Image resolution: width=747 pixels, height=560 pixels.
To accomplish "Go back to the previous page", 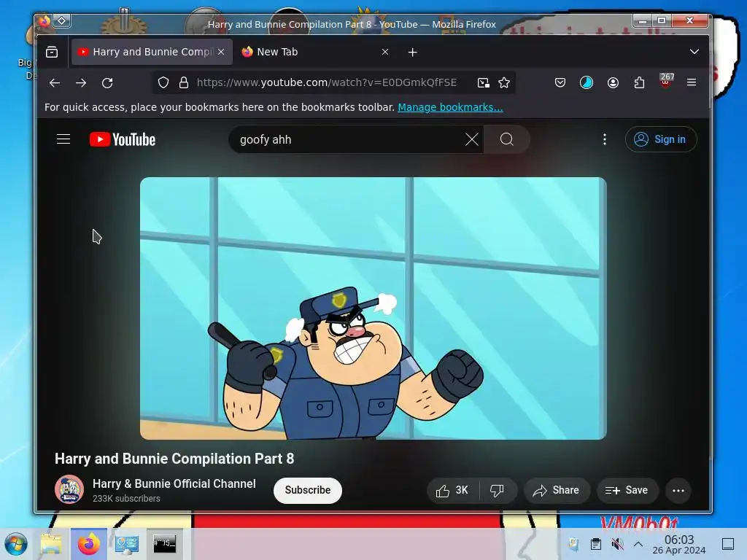I will [x=55, y=83].
